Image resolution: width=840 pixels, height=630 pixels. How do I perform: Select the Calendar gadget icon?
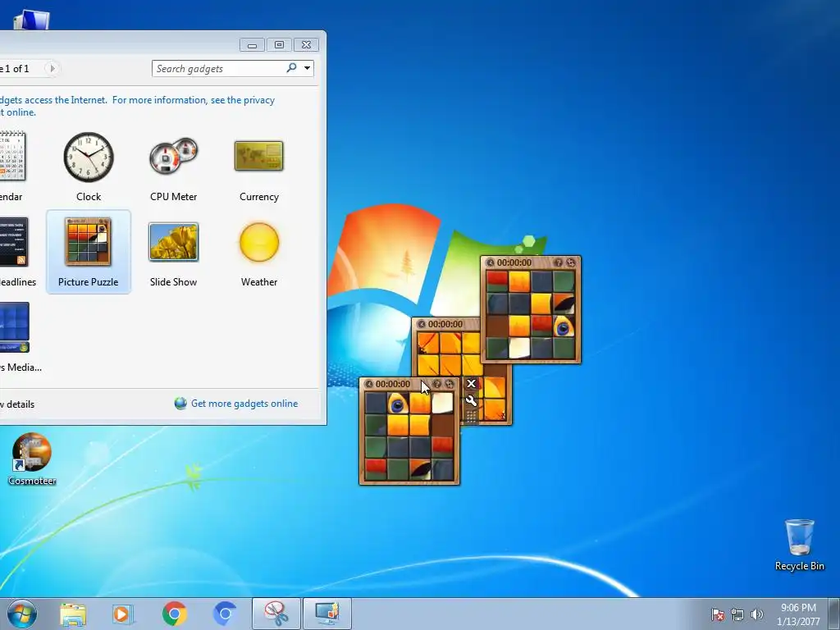coord(13,155)
